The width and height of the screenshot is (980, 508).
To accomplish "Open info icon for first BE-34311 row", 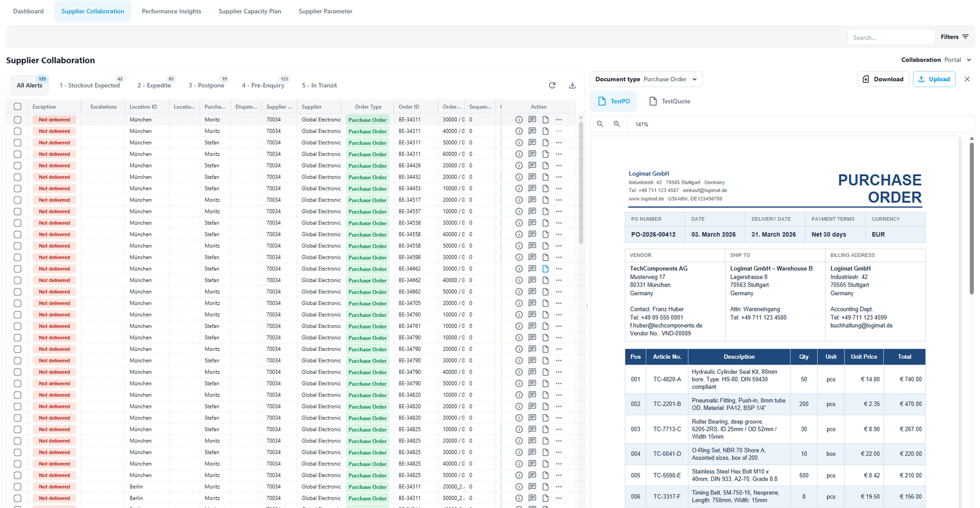I will [519, 119].
